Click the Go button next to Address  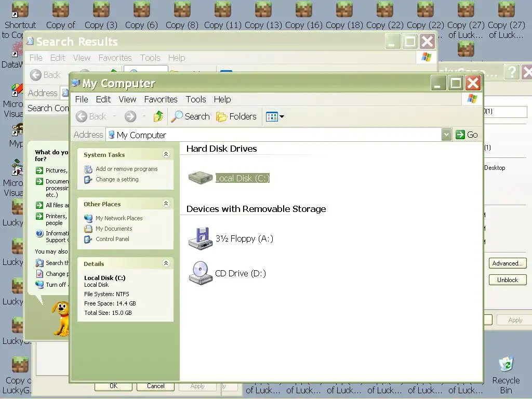tap(467, 135)
